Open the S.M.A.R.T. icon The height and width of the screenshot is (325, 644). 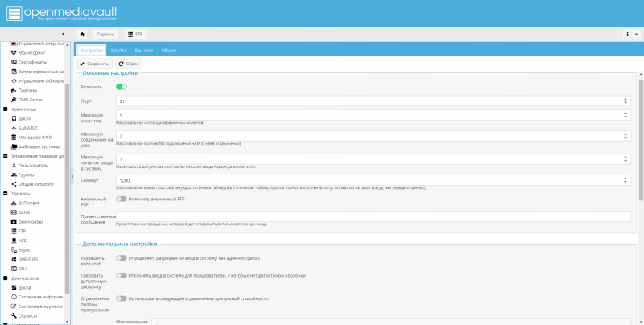tap(14, 128)
